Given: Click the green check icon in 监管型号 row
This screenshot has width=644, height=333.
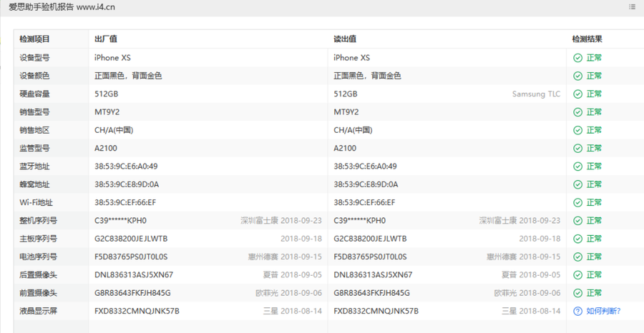Looking at the screenshot, I should tap(578, 148).
